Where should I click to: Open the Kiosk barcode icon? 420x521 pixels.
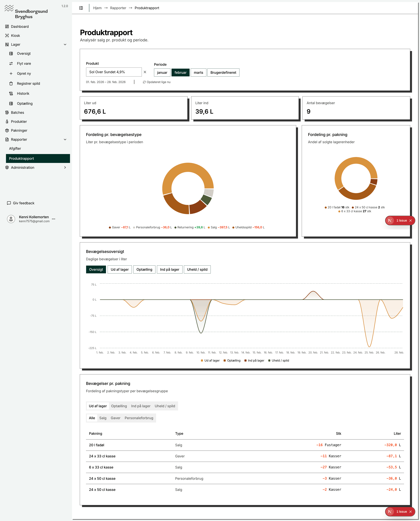tap(7, 36)
